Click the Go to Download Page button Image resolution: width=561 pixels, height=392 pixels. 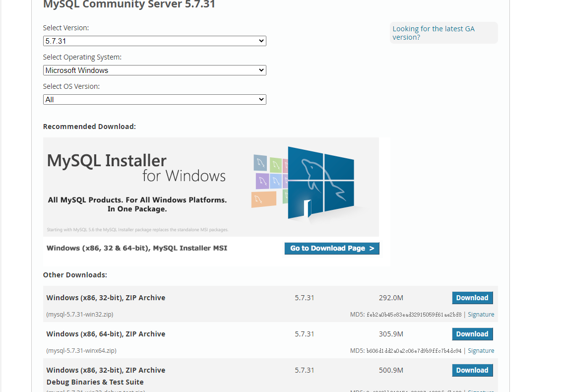pyautogui.click(x=332, y=248)
